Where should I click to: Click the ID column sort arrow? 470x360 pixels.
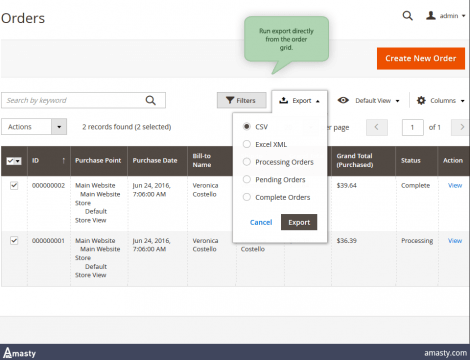(x=63, y=161)
